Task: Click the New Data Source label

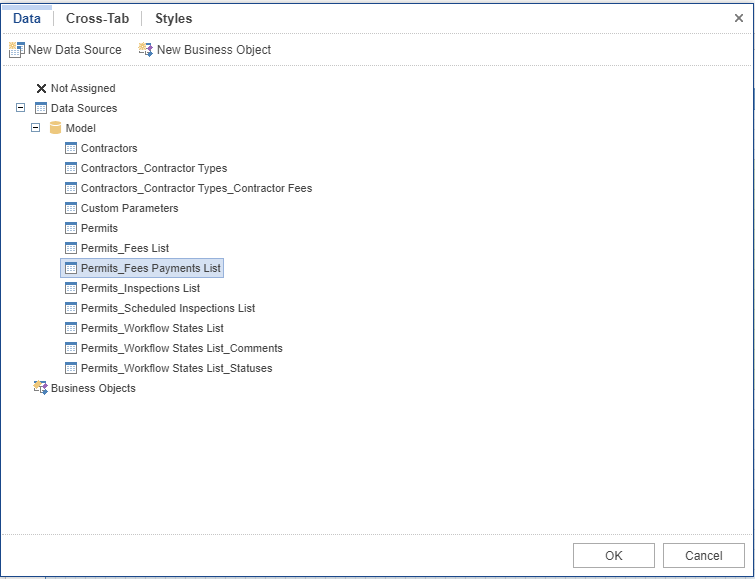Action: [75, 50]
